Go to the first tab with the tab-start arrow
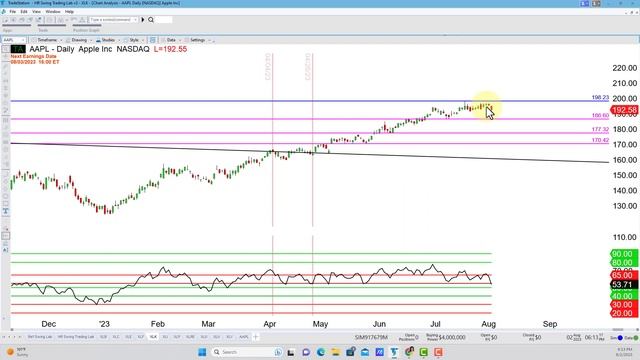Image resolution: width=640 pixels, height=360 pixels. point(4,337)
